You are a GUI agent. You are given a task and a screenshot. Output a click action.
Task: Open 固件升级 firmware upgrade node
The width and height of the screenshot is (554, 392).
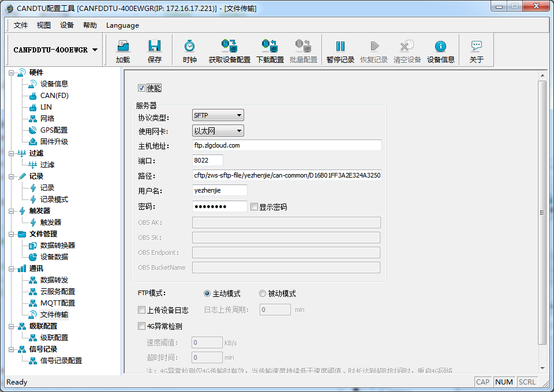pyautogui.click(x=54, y=141)
